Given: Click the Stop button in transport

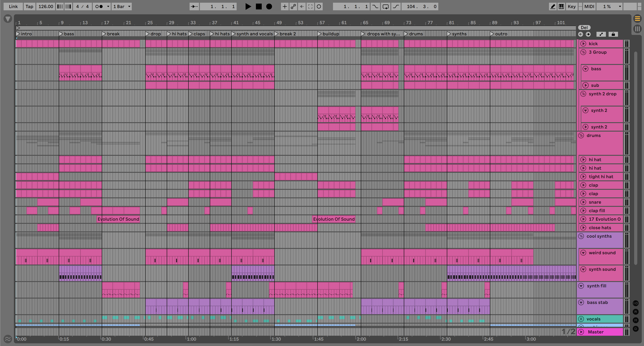Looking at the screenshot, I should point(259,6).
